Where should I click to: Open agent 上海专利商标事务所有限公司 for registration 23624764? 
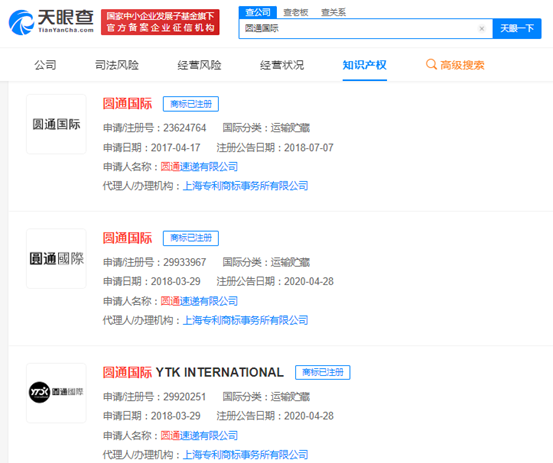tap(246, 186)
